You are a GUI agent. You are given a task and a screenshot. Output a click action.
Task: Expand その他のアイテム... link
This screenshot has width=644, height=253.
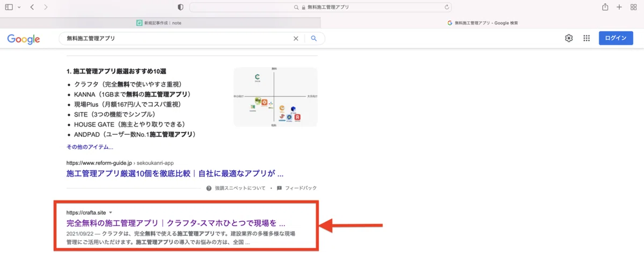coord(90,147)
